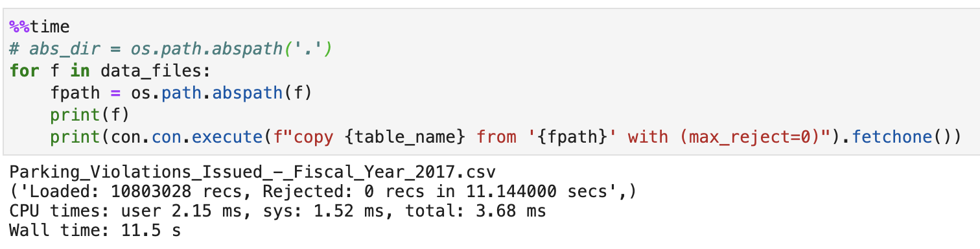Click 'Loaded: 10803028 recs' in the output
The height and width of the screenshot is (249, 980).
coord(135,192)
